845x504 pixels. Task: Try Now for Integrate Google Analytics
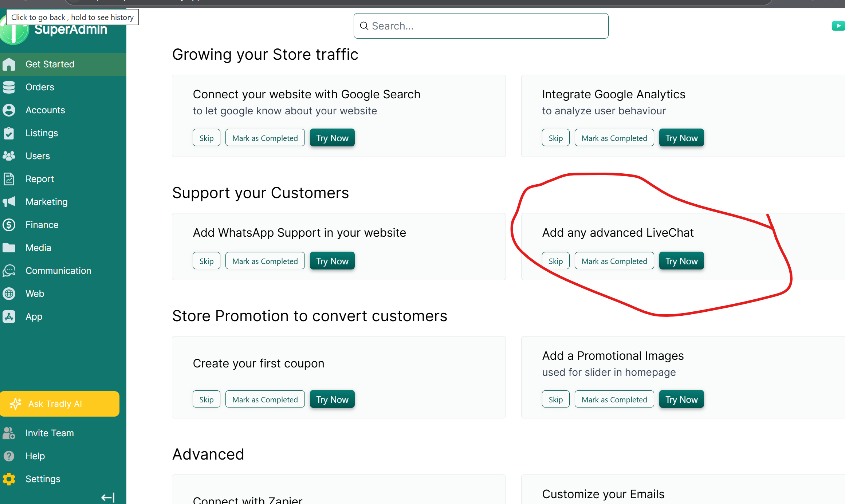(681, 138)
